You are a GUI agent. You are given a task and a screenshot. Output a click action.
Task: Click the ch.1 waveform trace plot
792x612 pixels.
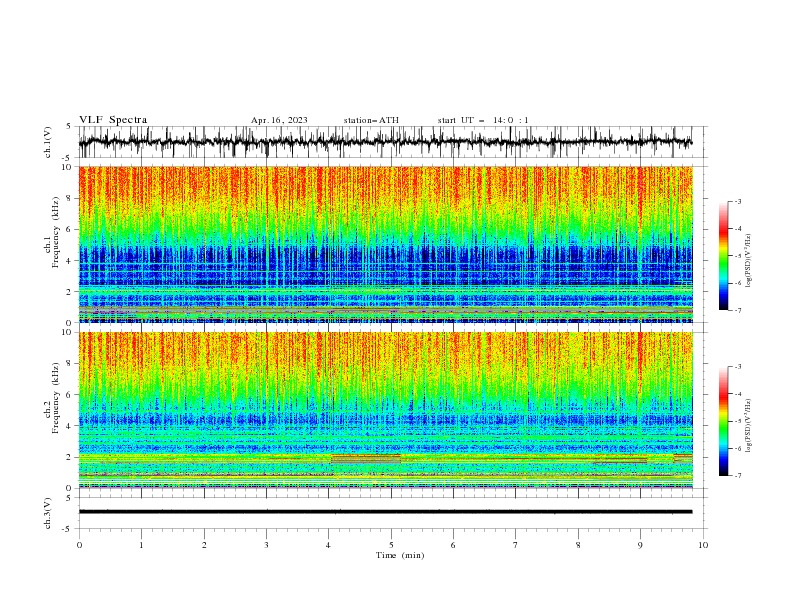tap(385, 142)
